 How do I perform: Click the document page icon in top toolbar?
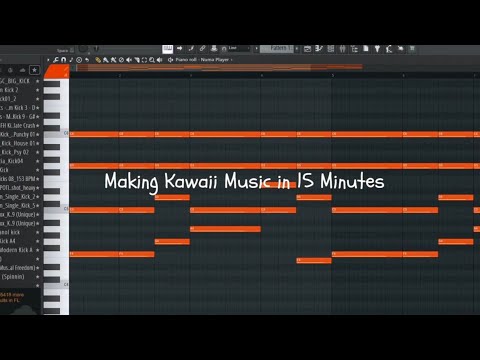[x=366, y=49]
